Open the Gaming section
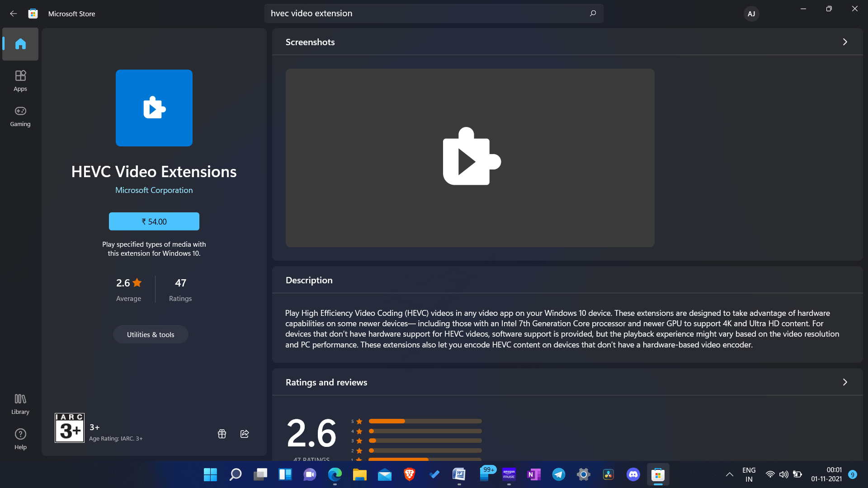The image size is (868, 488). tap(20, 117)
